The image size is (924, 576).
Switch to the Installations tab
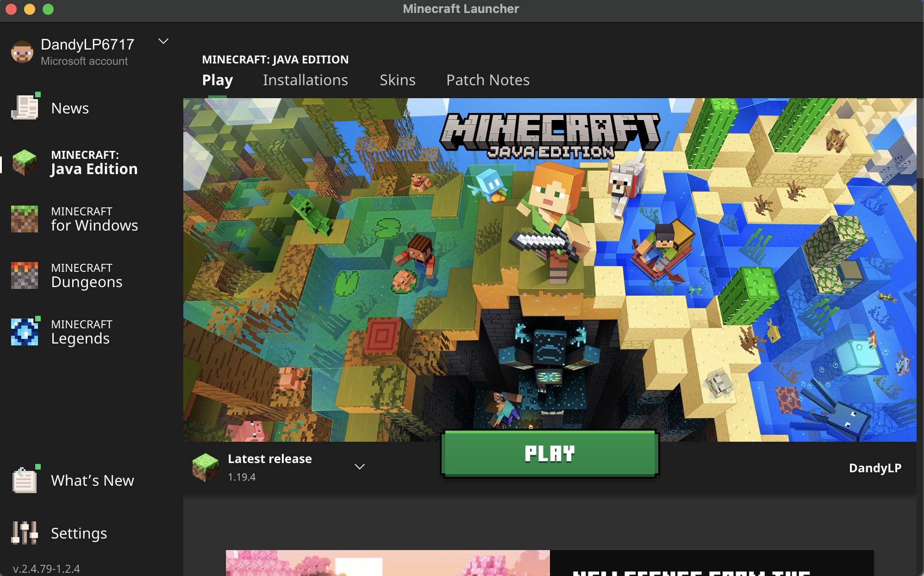[305, 80]
